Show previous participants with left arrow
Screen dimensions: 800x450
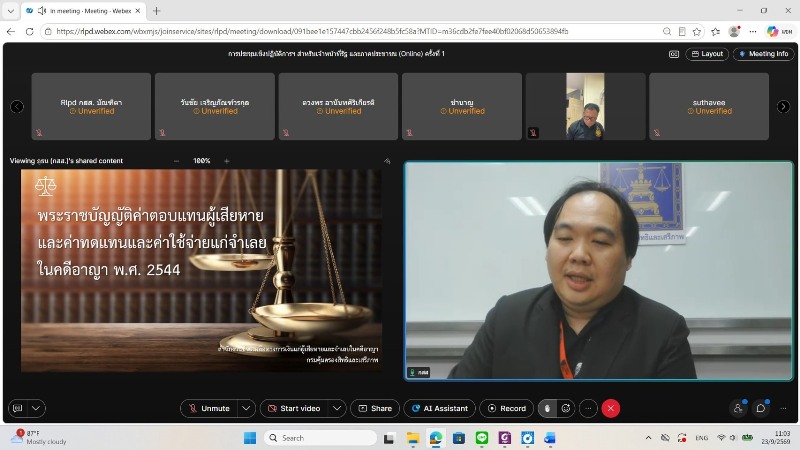click(17, 107)
